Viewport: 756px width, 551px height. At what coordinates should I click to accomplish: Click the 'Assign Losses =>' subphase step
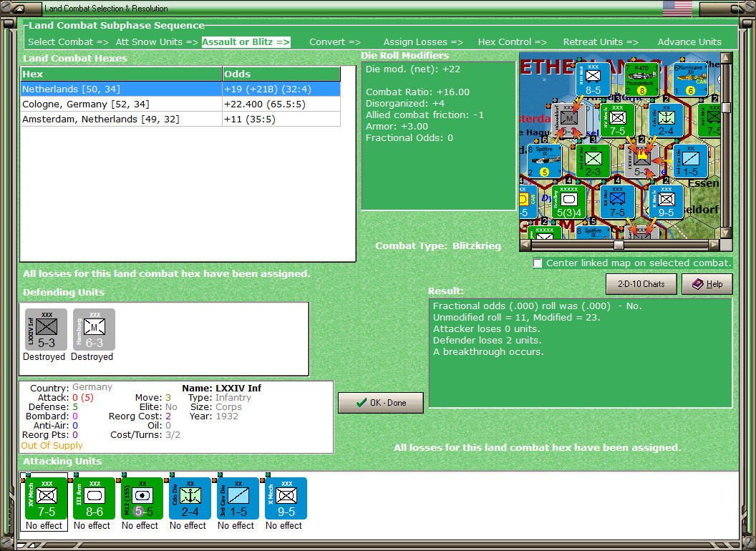pyautogui.click(x=423, y=42)
